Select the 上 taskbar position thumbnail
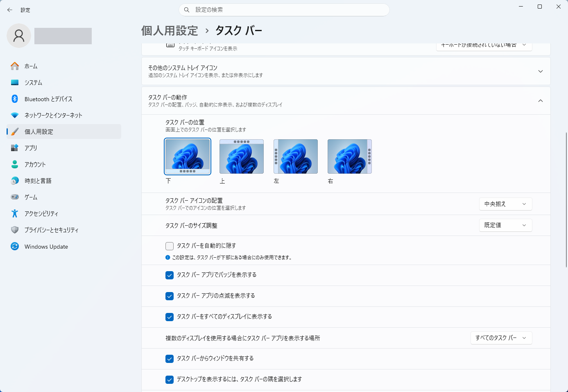 click(x=242, y=156)
